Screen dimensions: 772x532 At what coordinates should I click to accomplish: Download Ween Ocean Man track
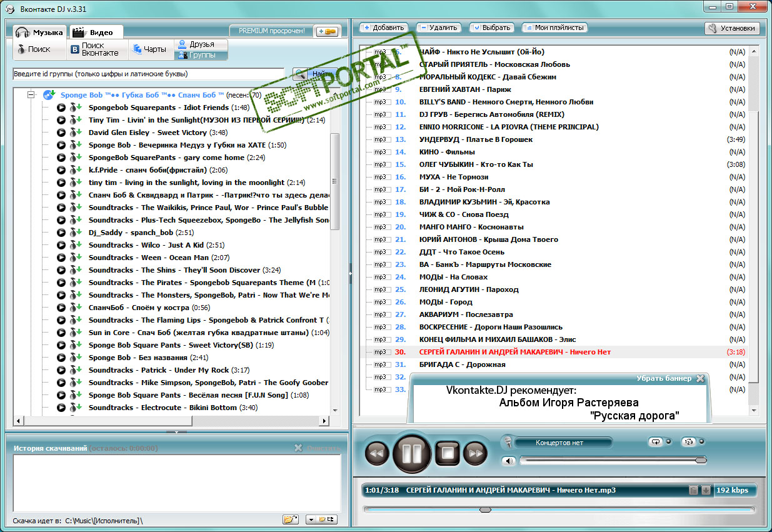pos(76,258)
